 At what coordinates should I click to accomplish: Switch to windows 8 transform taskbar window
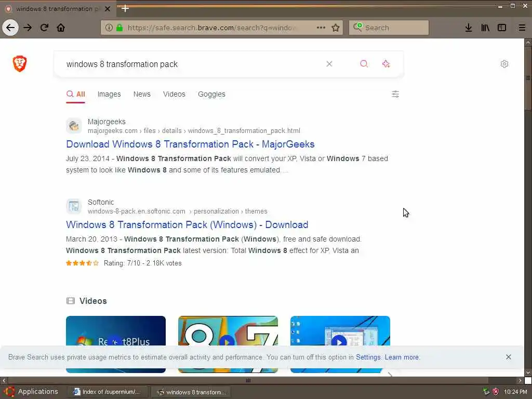191,392
